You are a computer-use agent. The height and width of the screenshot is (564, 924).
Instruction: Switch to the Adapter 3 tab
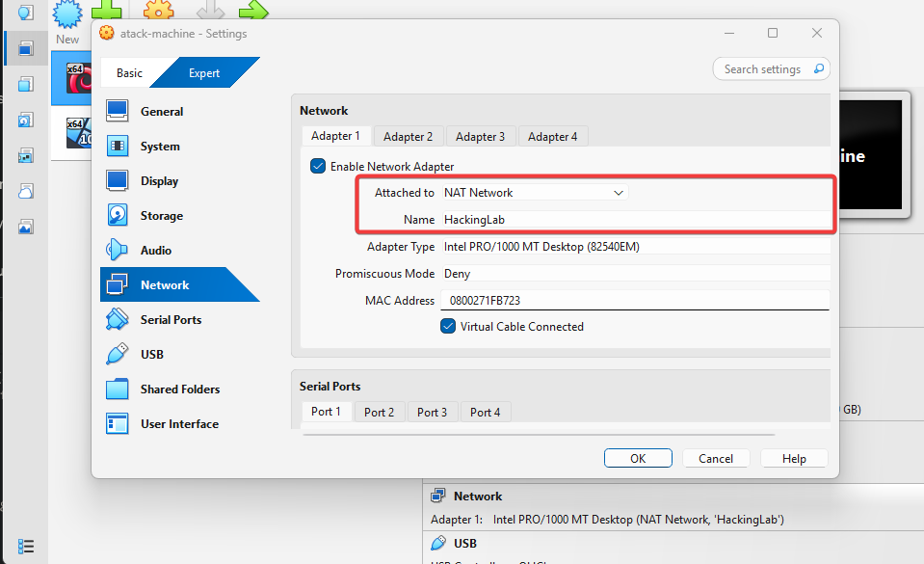pos(481,137)
